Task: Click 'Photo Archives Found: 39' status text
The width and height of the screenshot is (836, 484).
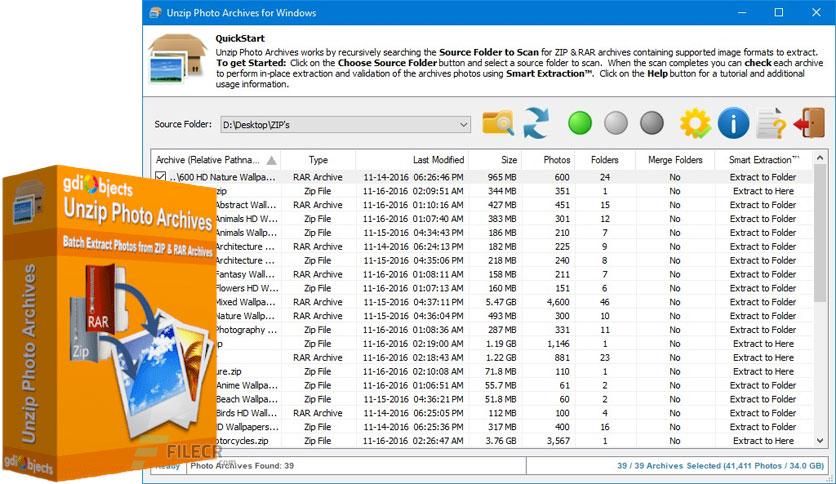Action: (242, 465)
